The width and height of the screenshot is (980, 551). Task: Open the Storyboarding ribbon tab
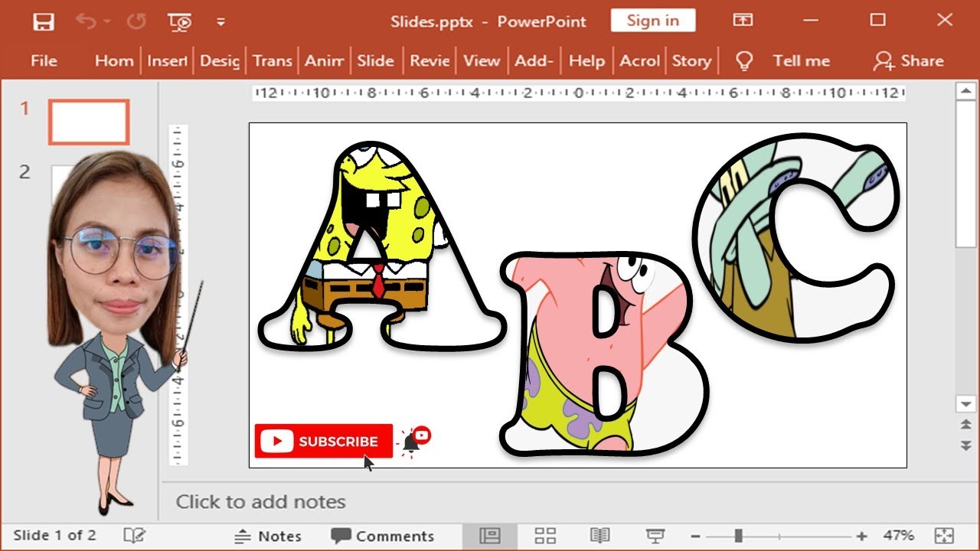pyautogui.click(x=691, y=61)
